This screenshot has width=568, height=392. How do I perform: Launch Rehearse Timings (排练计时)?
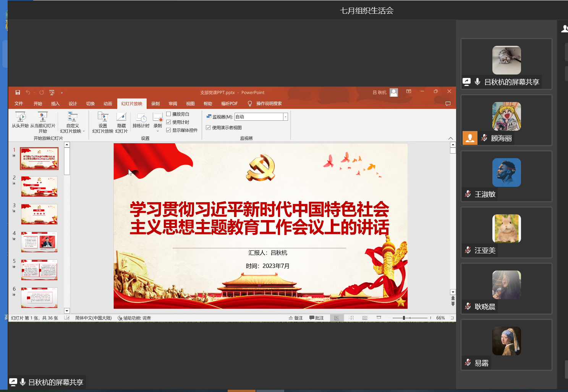click(x=141, y=120)
